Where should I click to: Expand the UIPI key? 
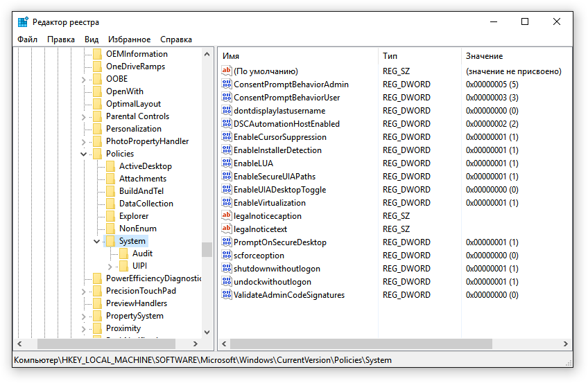pyautogui.click(x=110, y=267)
